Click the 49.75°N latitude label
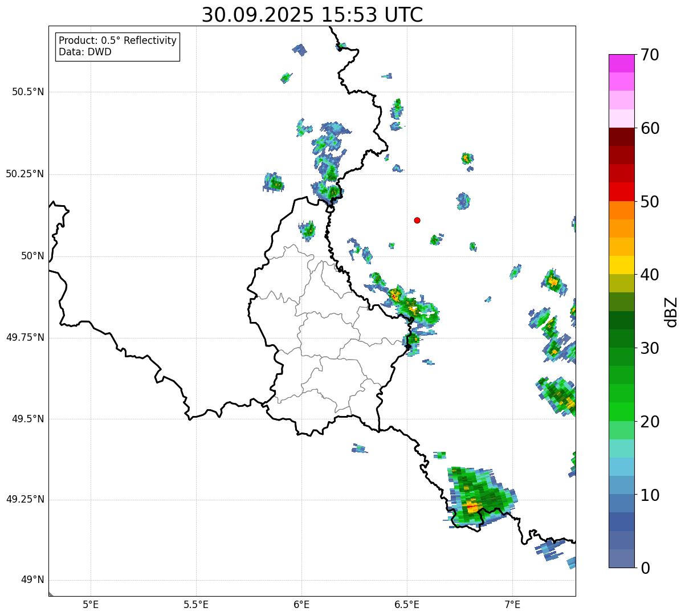 [25, 337]
